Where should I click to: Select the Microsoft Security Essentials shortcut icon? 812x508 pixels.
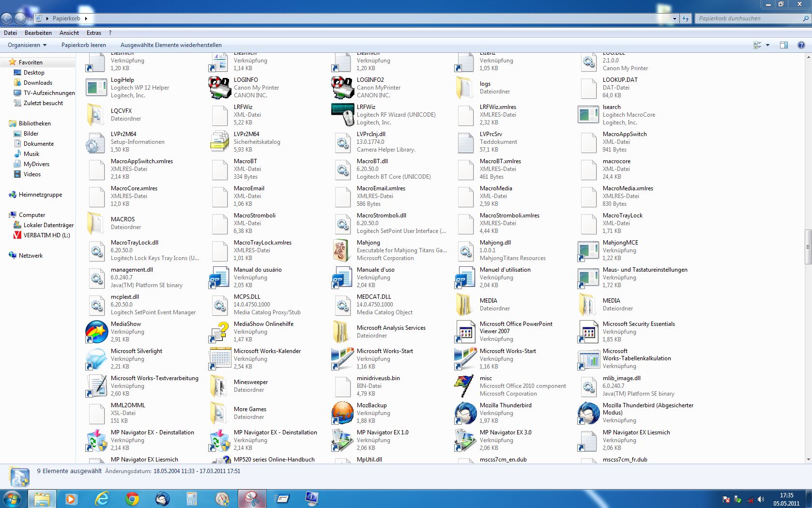588,332
